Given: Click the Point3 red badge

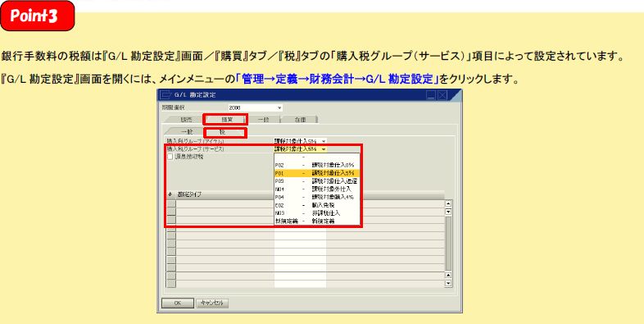Looking at the screenshot, I should [x=38, y=16].
